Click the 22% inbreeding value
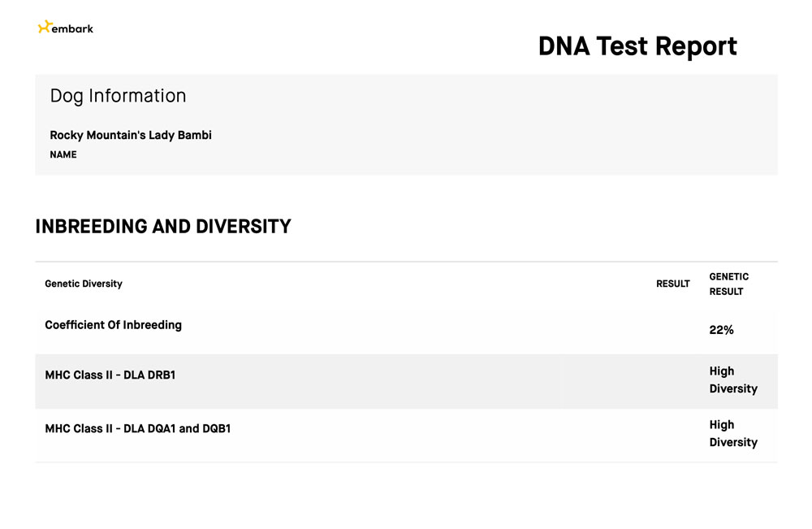 [x=721, y=330]
